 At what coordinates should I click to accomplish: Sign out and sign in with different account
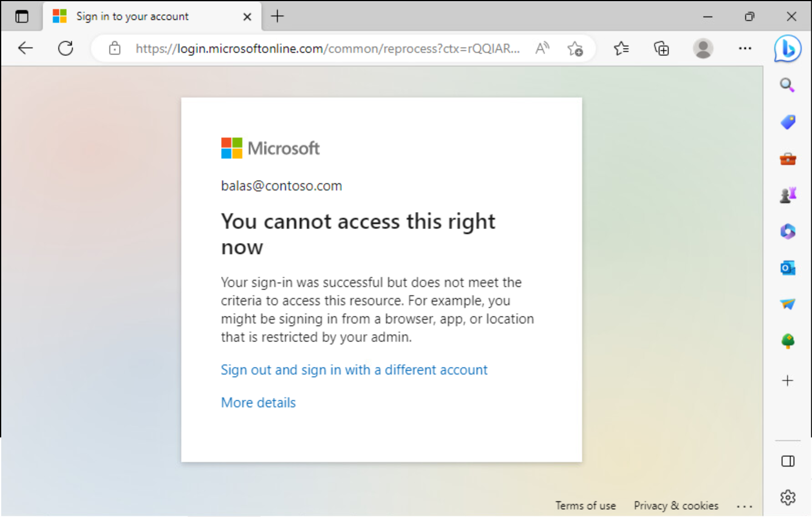pos(354,369)
